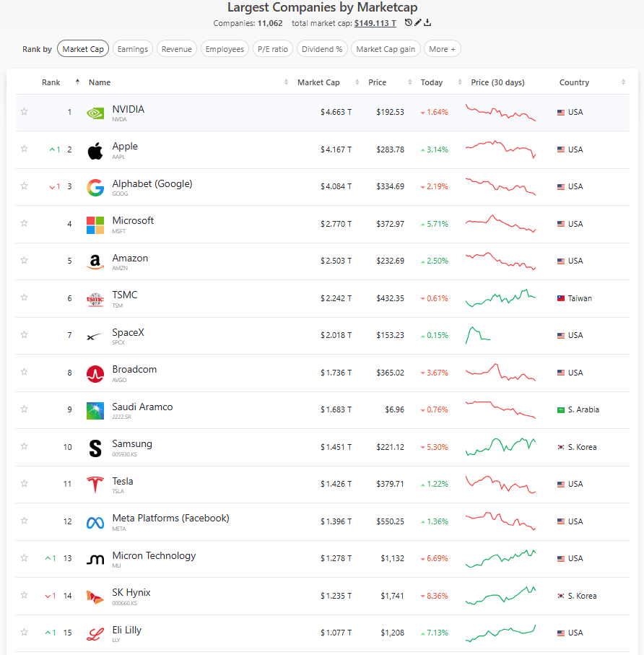The width and height of the screenshot is (644, 655).
Task: Toggle favorite star for Tesla
Action: point(25,483)
